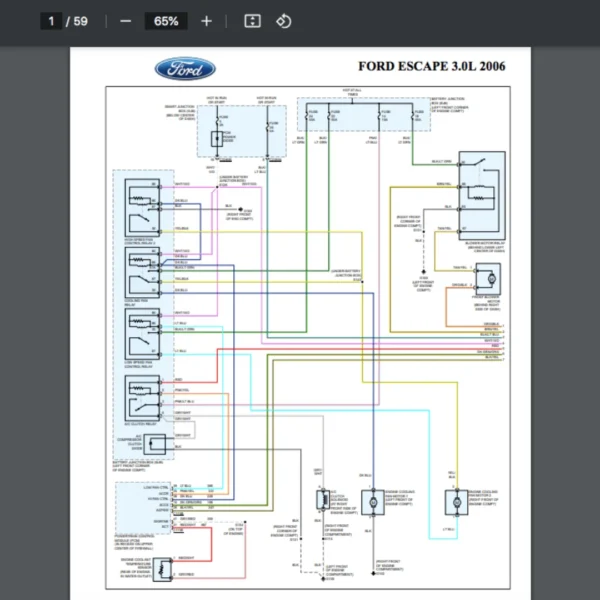Click the '/ 59' total pages text
Viewport: 600px width, 600px height.
77,21
